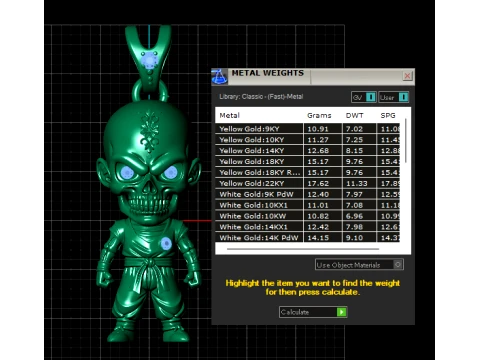
Task: Click the 12.40 grams cell
Action: (x=323, y=194)
